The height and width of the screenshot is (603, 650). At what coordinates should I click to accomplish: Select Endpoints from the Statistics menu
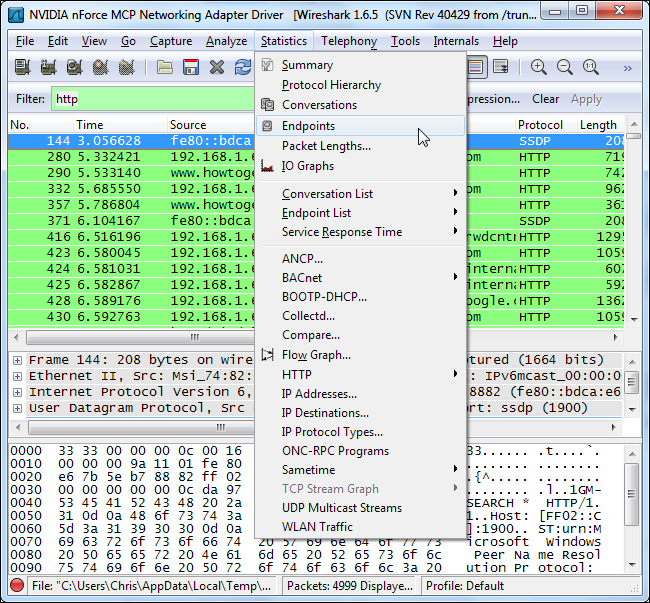click(308, 126)
